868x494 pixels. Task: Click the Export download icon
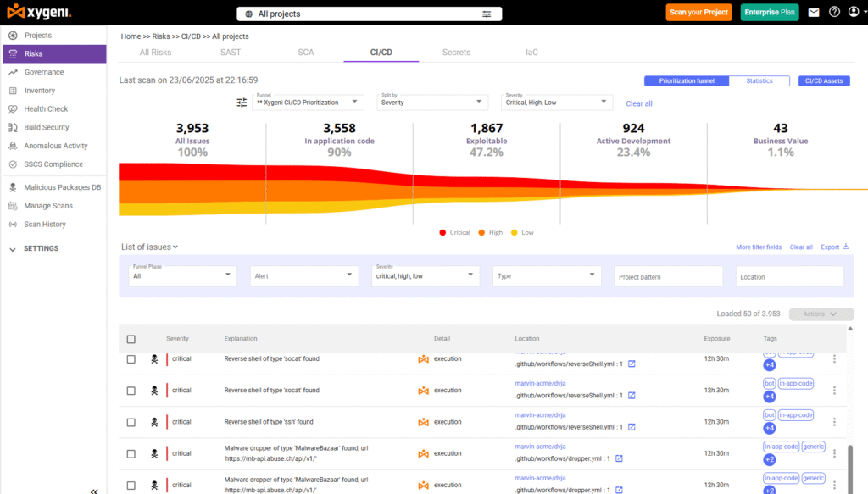(x=846, y=247)
